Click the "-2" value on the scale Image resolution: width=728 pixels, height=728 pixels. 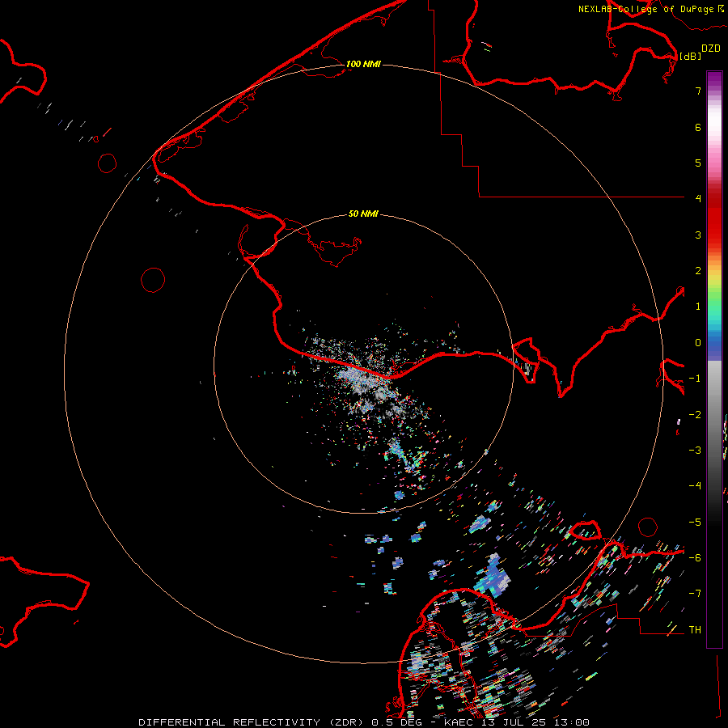(x=695, y=415)
